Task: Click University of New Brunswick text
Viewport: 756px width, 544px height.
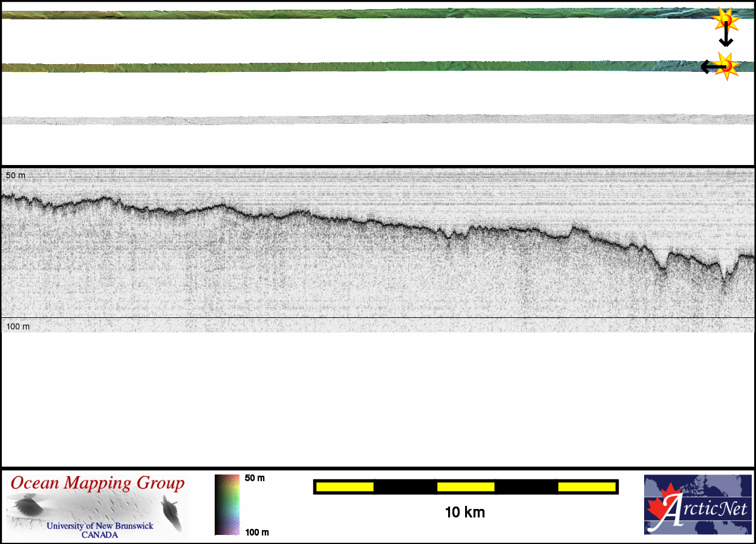Action: pos(100,526)
